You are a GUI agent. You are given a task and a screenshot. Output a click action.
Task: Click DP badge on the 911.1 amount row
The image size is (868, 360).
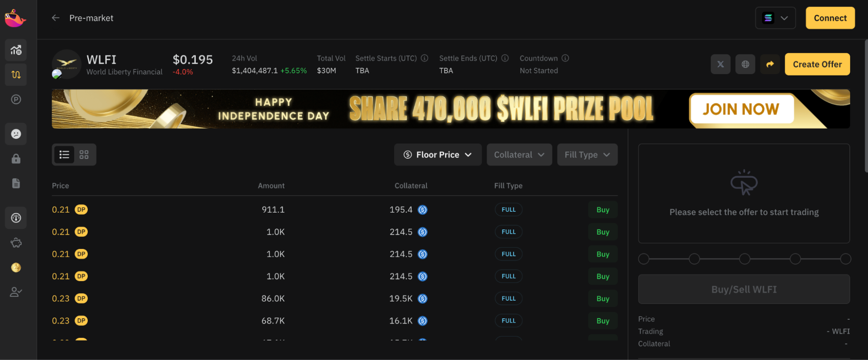pyautogui.click(x=81, y=209)
